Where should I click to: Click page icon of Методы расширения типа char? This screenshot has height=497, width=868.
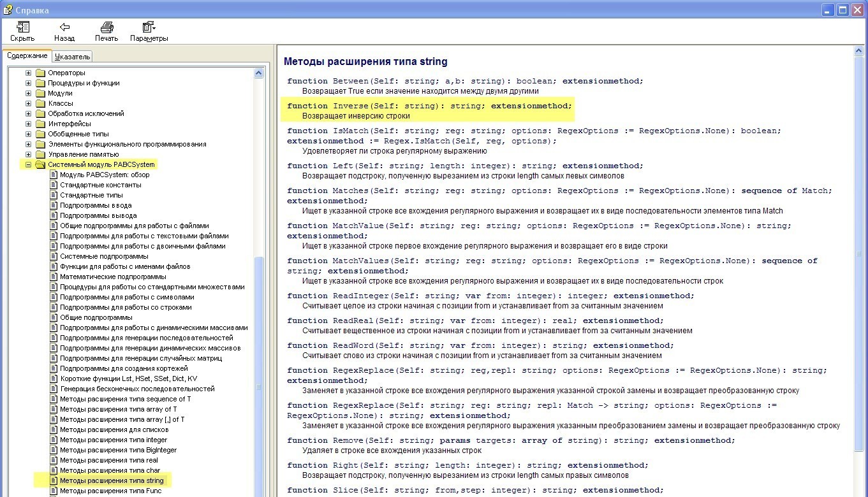(54, 470)
